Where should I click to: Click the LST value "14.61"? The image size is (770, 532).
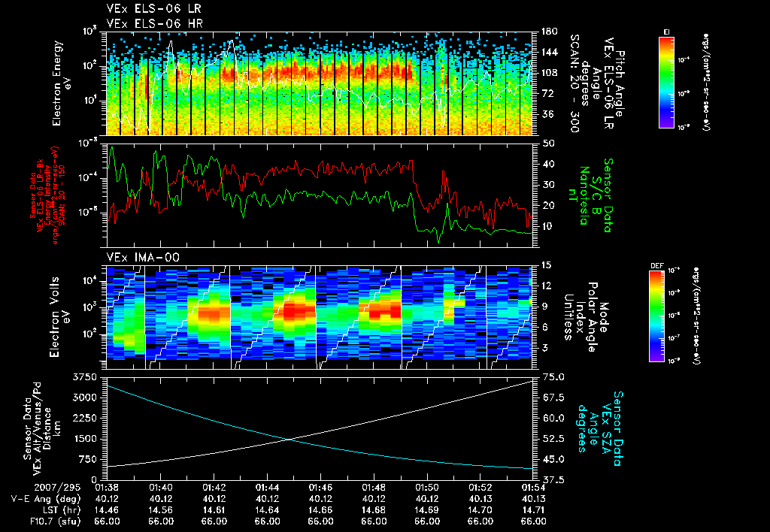[214, 510]
